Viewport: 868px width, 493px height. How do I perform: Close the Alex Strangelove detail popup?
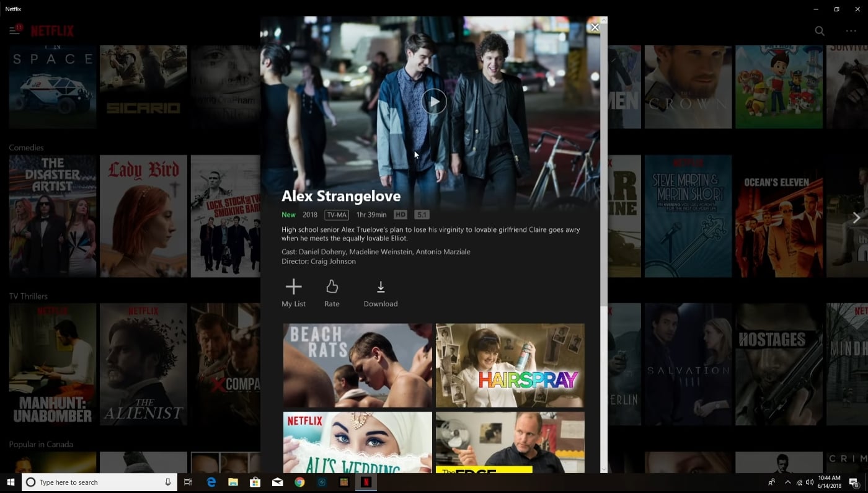(595, 27)
